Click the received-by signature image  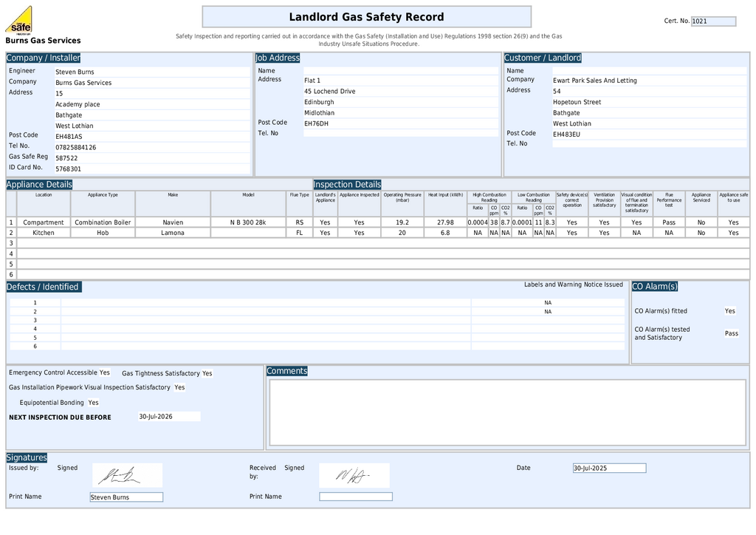[354, 476]
